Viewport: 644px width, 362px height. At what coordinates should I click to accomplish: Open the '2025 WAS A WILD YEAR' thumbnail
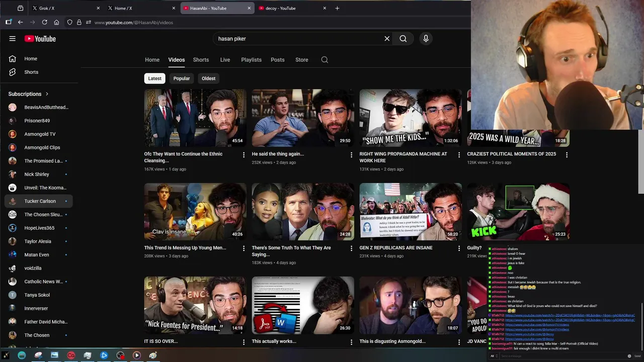coord(518,138)
